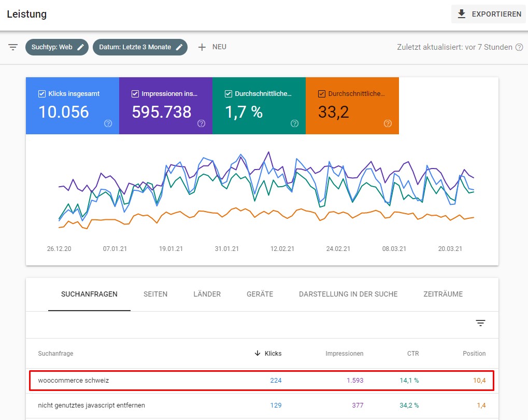Toggle the green average CTR checkbox
Screen dimensions: 528x420
click(229, 94)
